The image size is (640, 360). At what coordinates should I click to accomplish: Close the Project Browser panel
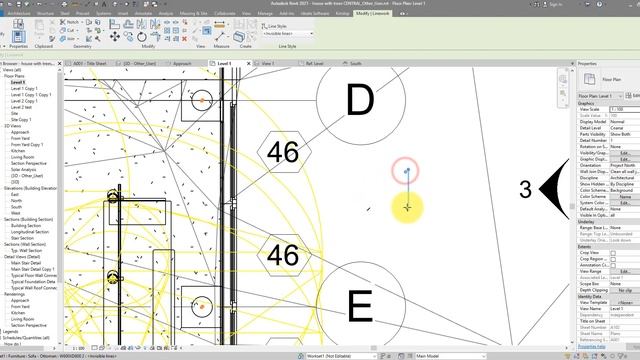point(60,64)
